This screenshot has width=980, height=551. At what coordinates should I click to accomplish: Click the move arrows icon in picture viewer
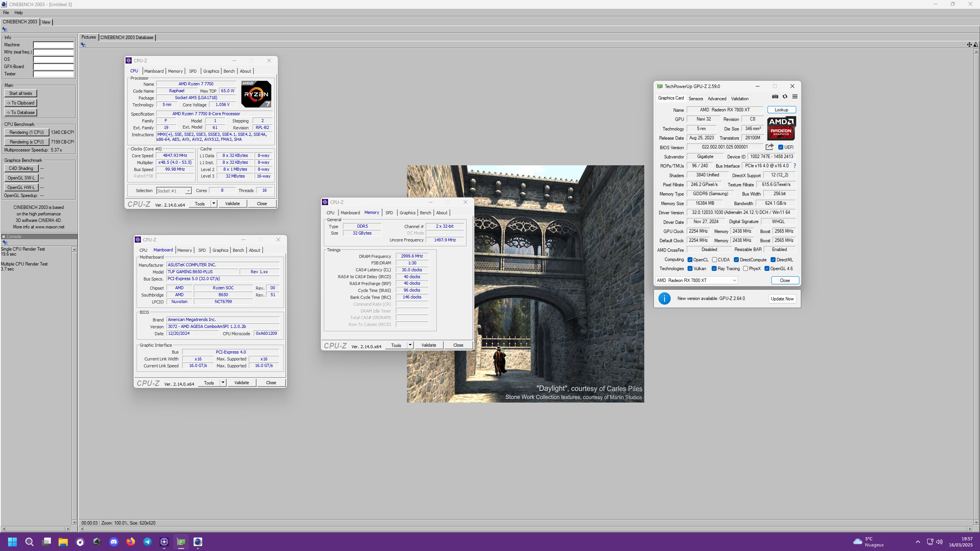[x=969, y=45]
